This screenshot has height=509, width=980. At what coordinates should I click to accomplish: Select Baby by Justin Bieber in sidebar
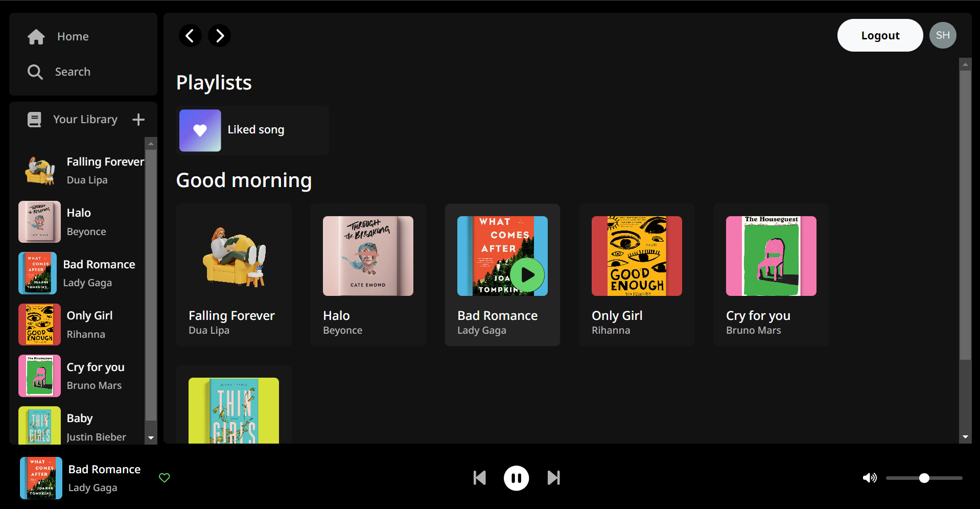pos(82,426)
